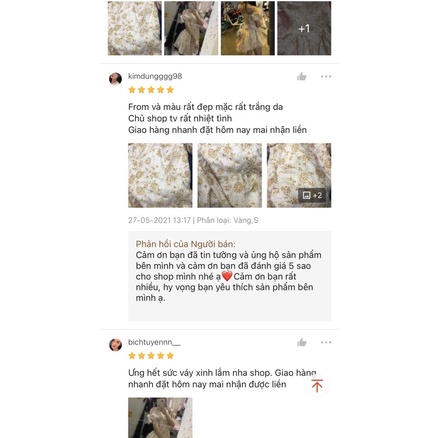Open kimdungggg98's profile avatar
This screenshot has width=438, height=438.
pos(115,79)
